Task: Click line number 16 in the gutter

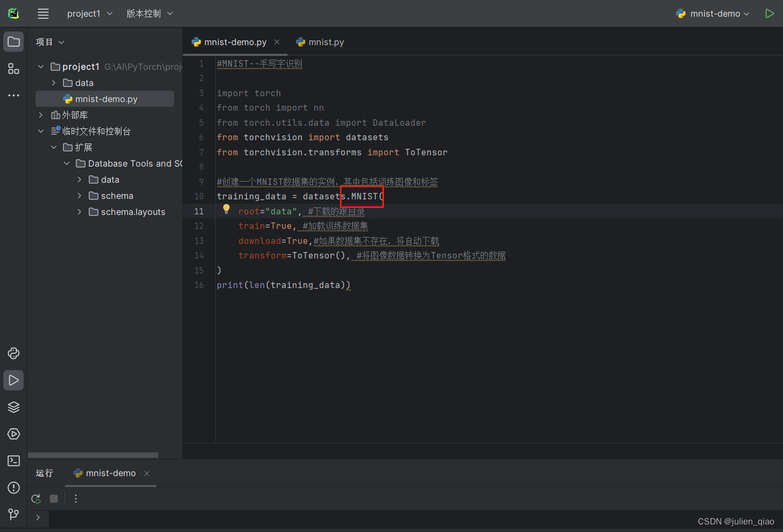Action: 199,285
